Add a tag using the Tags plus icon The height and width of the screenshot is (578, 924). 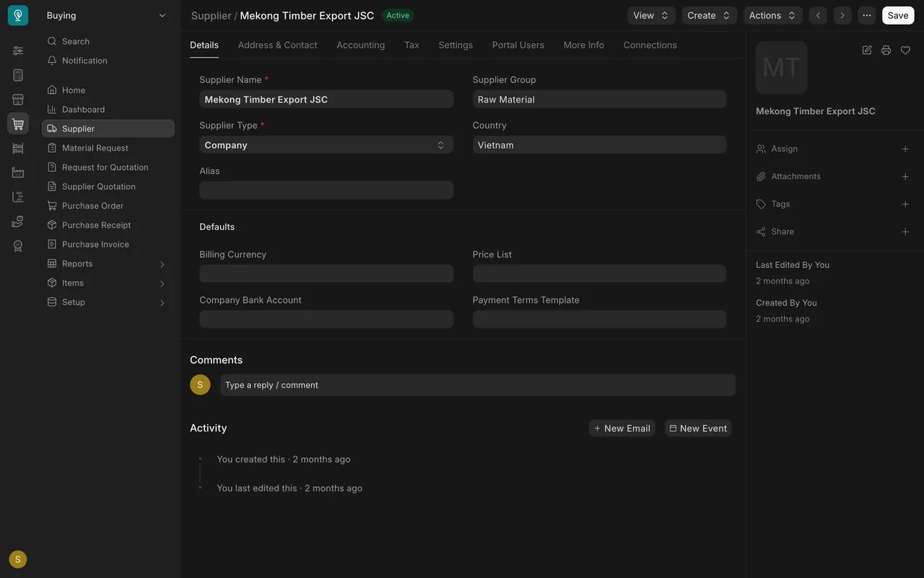click(905, 204)
